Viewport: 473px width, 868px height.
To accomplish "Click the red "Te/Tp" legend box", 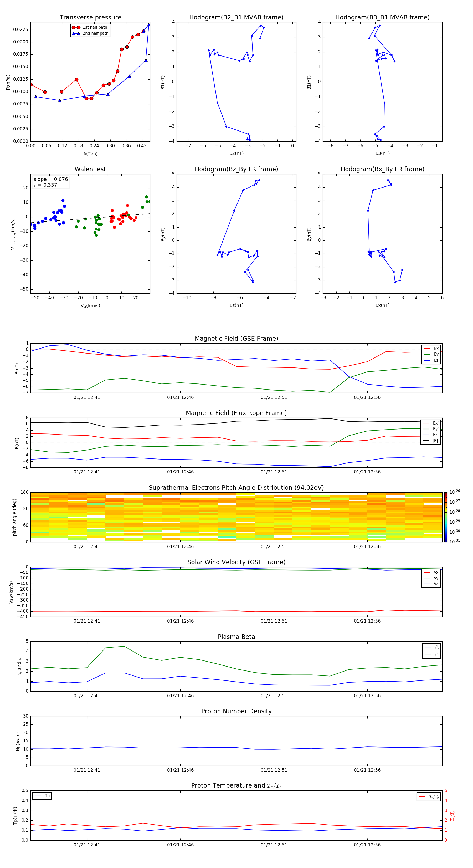I will click(428, 797).
